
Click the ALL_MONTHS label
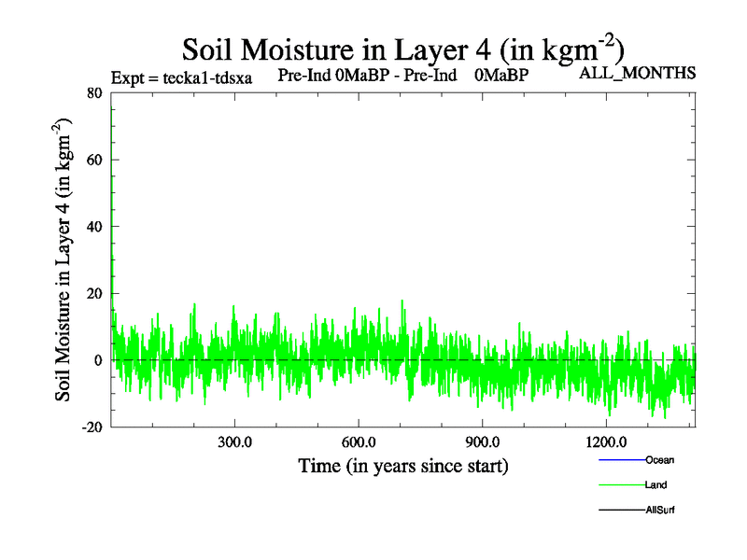(638, 74)
